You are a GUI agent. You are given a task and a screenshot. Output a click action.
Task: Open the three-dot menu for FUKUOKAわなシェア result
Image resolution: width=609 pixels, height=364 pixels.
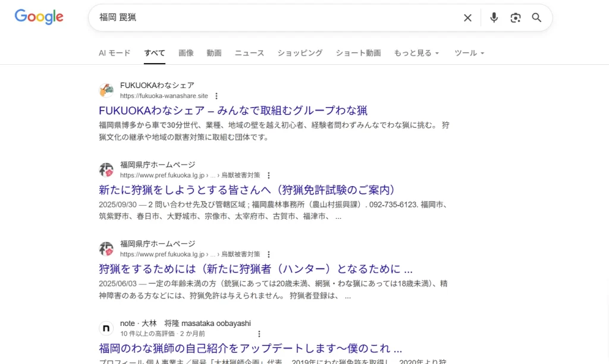(x=216, y=96)
